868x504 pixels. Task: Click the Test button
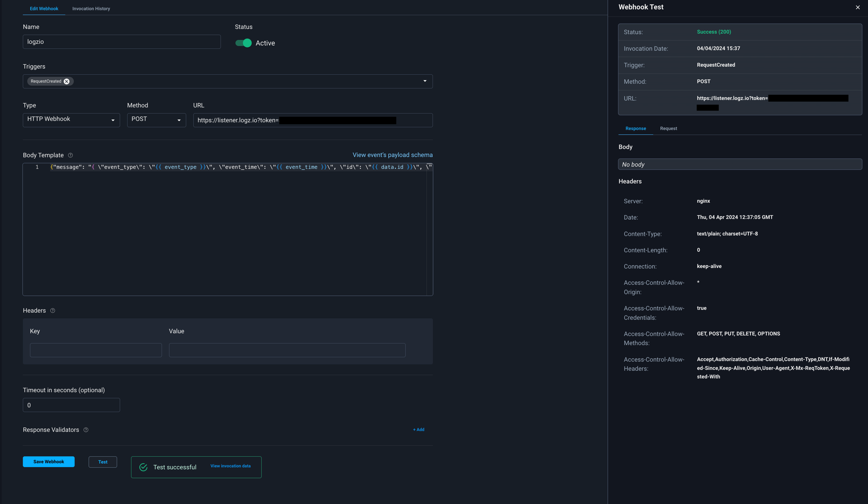[102, 462]
